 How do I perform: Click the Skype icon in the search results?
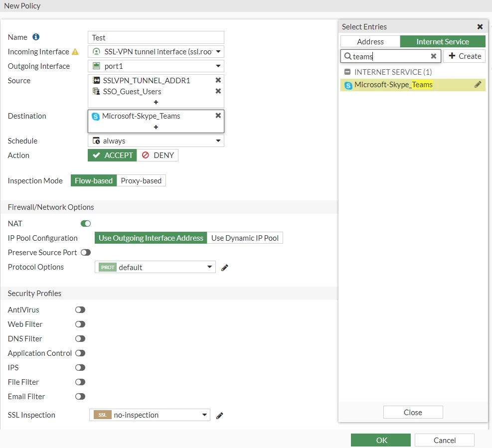348,85
